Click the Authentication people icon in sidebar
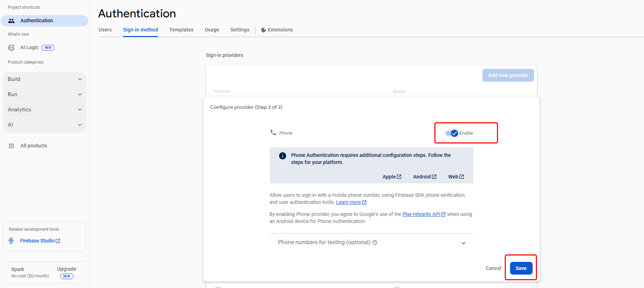Image resolution: width=644 pixels, height=288 pixels. coord(11,21)
